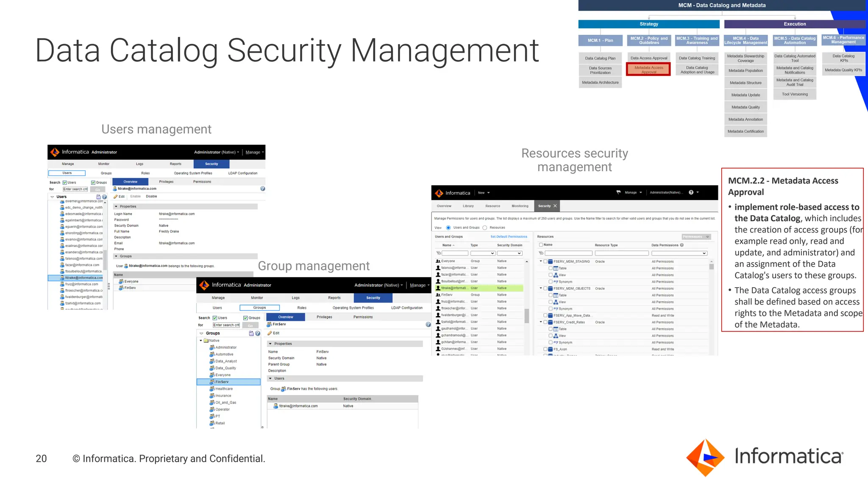
Task: Click the Set Default Permissions link
Action: [509, 237]
